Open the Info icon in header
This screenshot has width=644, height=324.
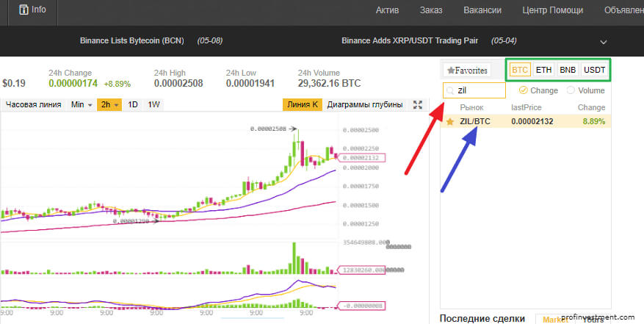pos(23,10)
